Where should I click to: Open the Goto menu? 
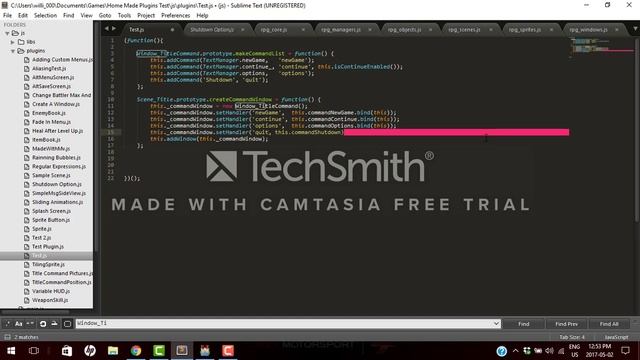(105, 16)
